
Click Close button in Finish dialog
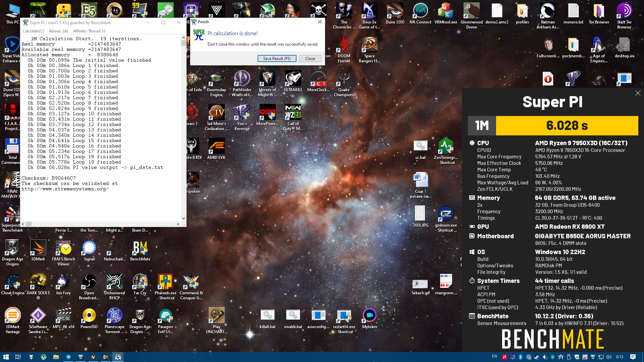[x=310, y=58]
